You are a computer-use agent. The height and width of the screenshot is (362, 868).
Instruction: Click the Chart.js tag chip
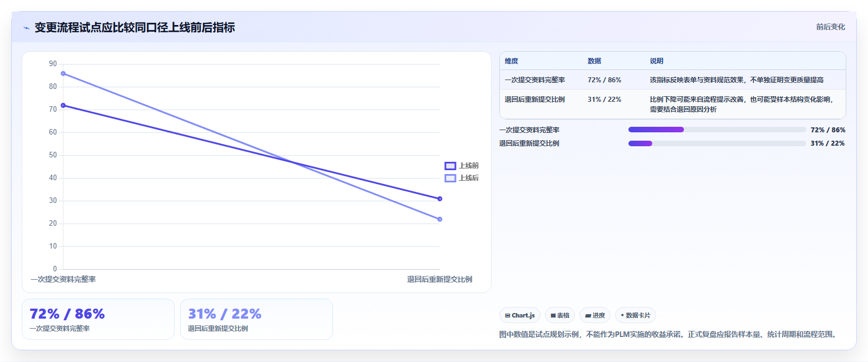coord(520,315)
